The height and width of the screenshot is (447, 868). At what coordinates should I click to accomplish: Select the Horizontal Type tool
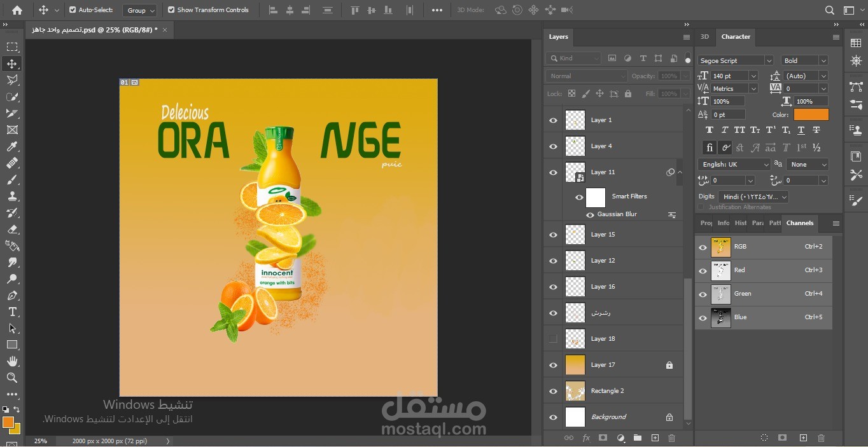(12, 312)
